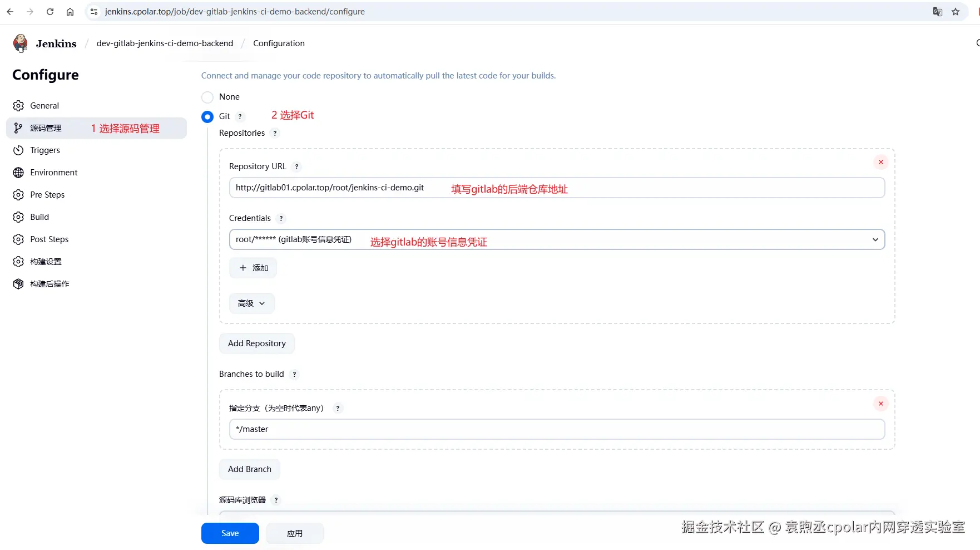Select the Git source control option
Screen dimensions: 980x550
(207, 117)
